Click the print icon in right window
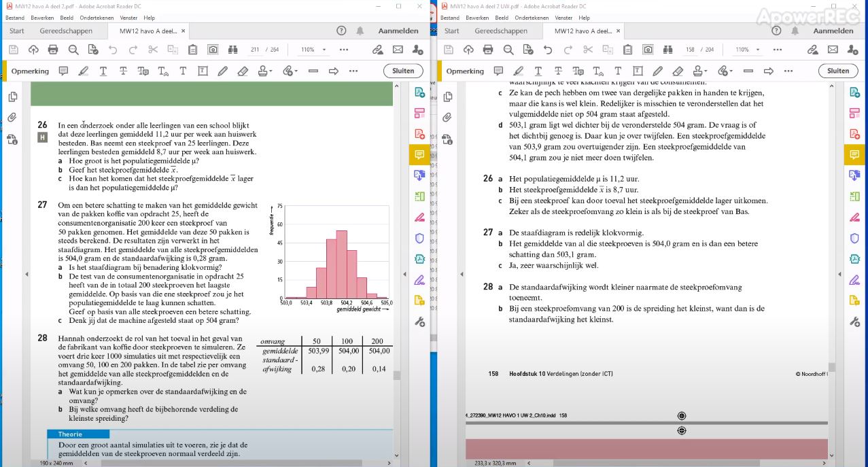Viewport: 868px width, 467px height. point(487,50)
